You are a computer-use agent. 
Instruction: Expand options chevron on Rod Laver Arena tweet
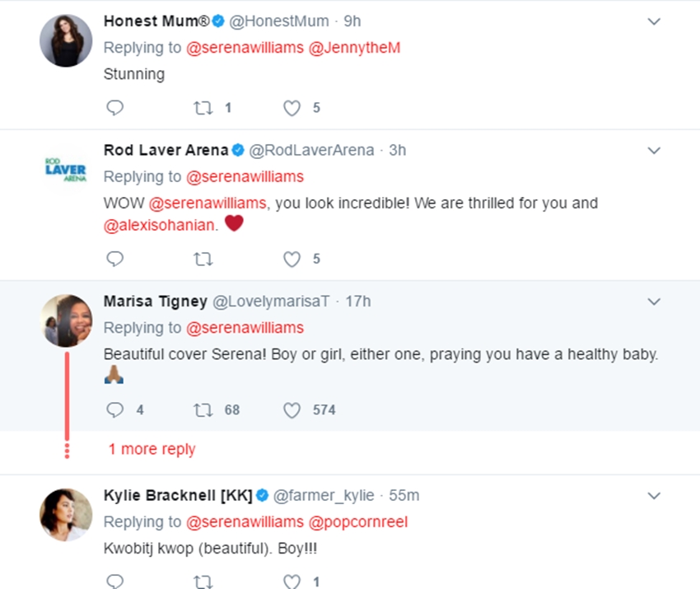click(654, 151)
